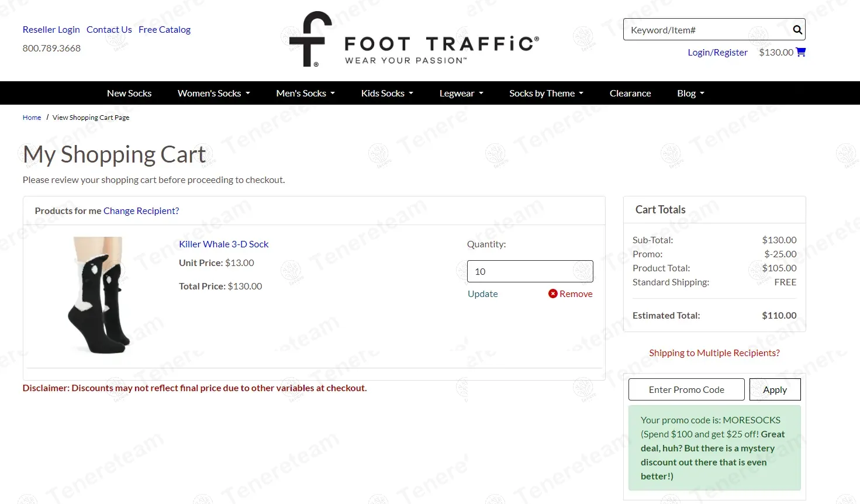Go to Login/Register
This screenshot has height=504, width=860.
(717, 52)
